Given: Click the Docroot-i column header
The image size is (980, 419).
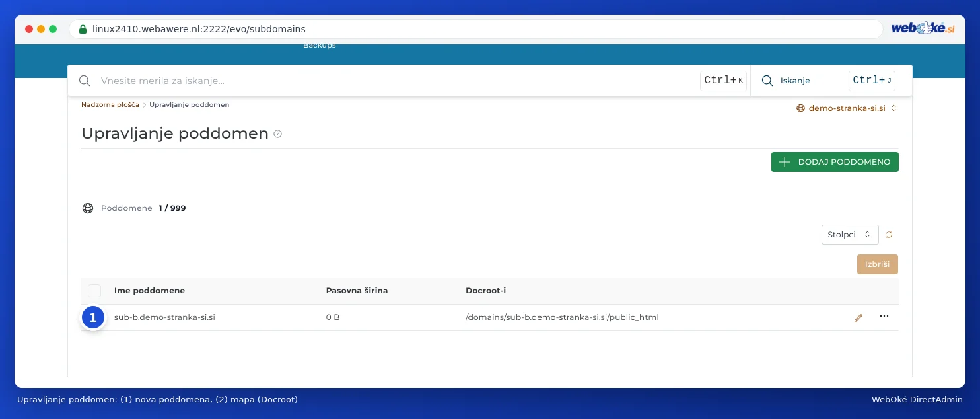Looking at the screenshot, I should point(485,291).
